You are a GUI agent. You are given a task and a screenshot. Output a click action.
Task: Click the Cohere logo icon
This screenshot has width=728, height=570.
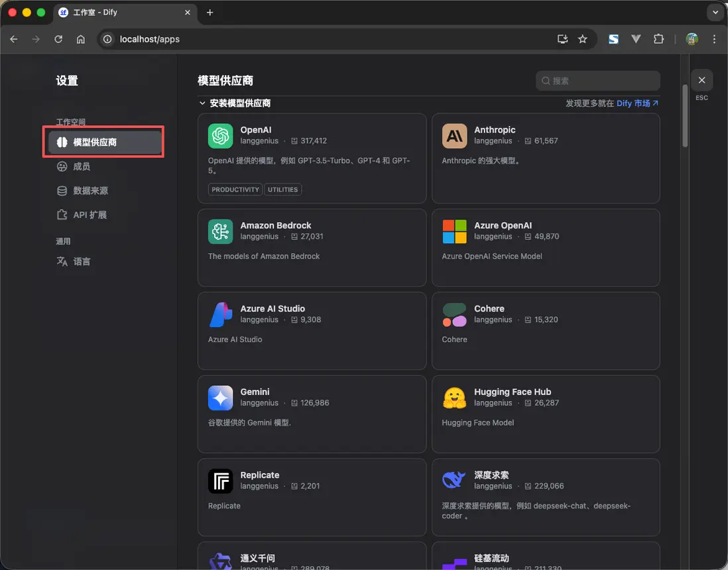coord(455,315)
